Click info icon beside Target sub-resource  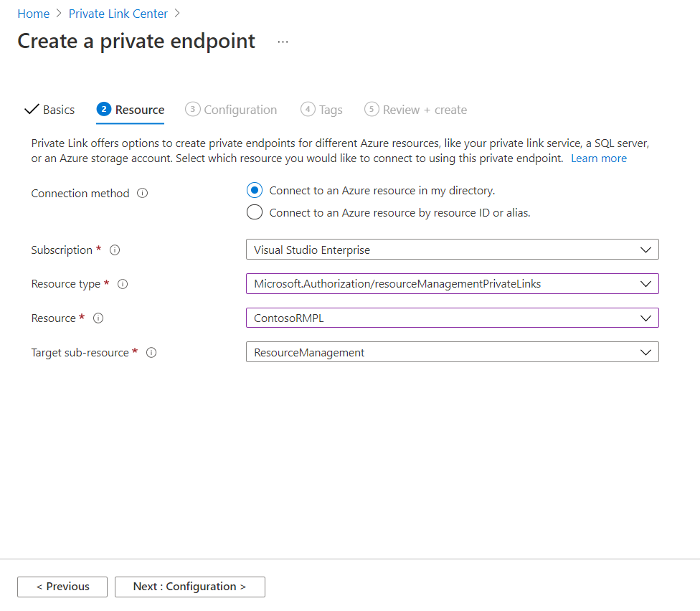151,353
